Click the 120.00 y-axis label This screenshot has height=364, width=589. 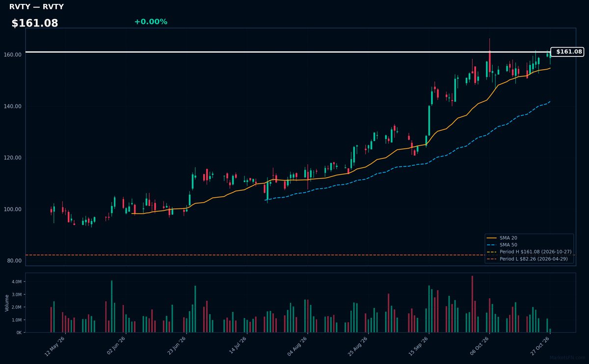coord(13,158)
